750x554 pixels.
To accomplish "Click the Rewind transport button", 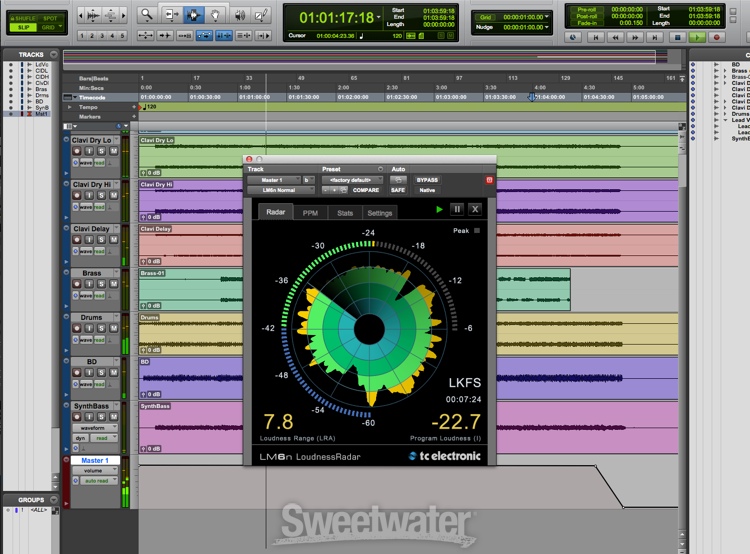I will point(615,37).
